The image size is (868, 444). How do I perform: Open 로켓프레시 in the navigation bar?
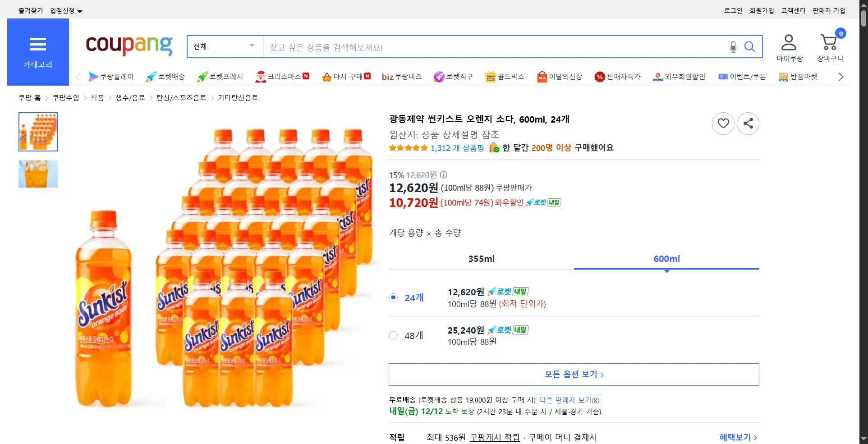click(x=220, y=77)
